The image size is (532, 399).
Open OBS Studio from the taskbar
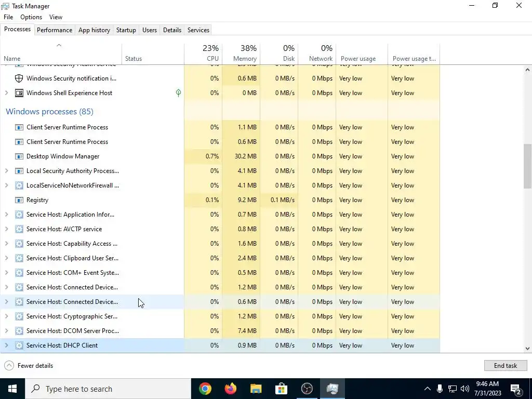pos(307,389)
